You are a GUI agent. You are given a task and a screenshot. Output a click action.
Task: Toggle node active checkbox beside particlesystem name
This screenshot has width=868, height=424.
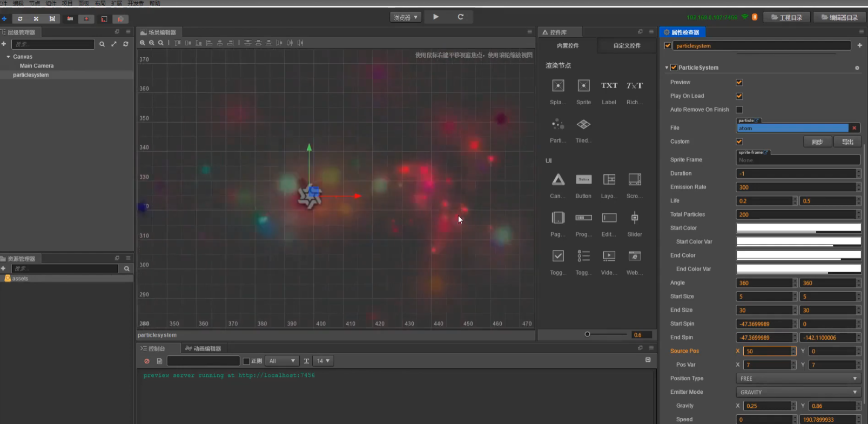[x=668, y=46]
